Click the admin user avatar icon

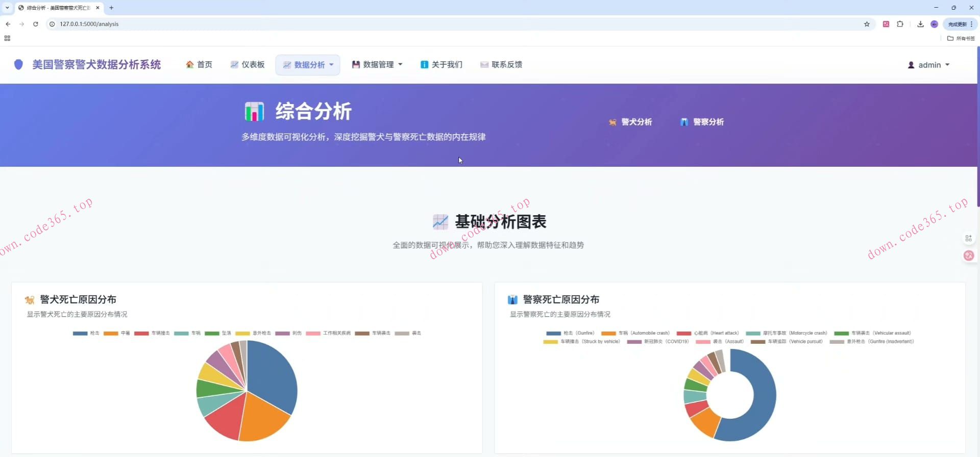click(x=911, y=65)
